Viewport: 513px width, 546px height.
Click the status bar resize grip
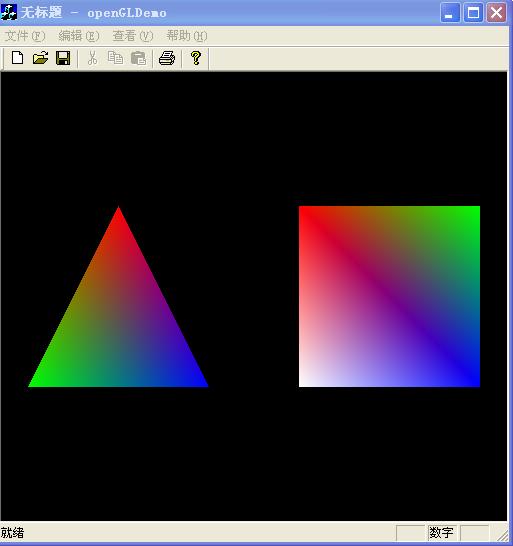pyautogui.click(x=502, y=535)
